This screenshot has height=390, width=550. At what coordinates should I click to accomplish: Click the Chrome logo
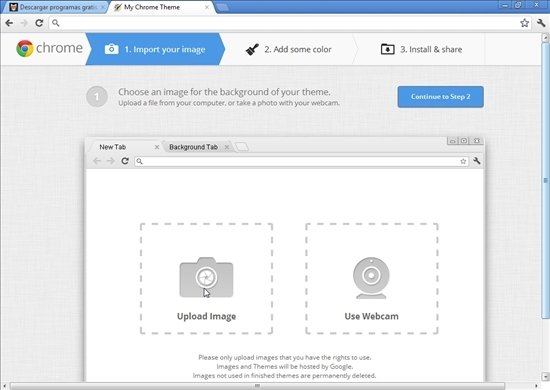25,48
